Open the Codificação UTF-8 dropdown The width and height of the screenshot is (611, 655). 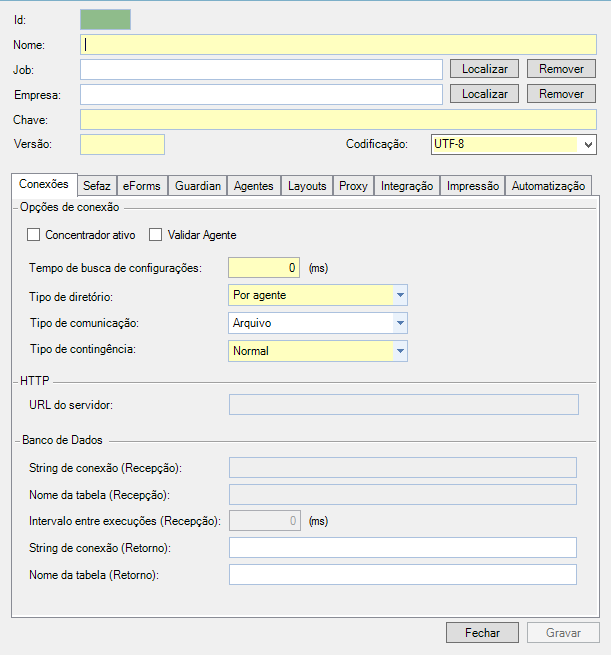pyautogui.click(x=513, y=145)
